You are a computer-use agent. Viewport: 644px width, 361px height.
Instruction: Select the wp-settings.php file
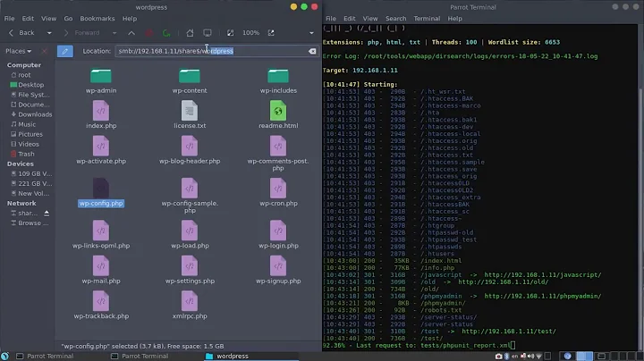click(190, 270)
